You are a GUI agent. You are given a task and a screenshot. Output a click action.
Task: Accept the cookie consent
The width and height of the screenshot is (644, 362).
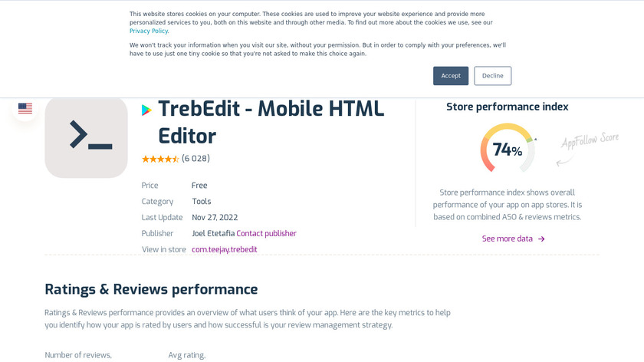(x=451, y=76)
